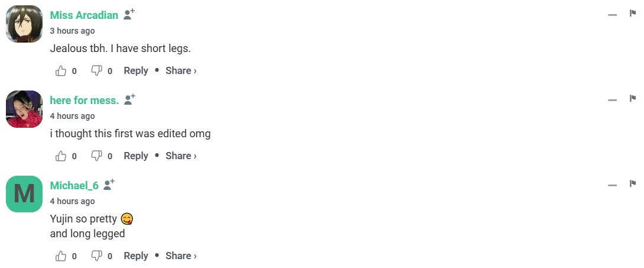Thumbs down the "Jealous tbh" comment

[96, 71]
